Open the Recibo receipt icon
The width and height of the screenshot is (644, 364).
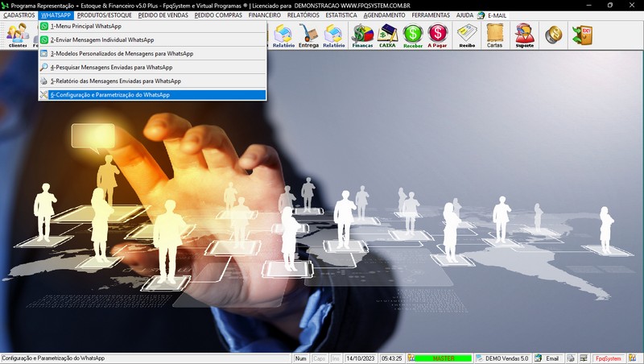[467, 35]
